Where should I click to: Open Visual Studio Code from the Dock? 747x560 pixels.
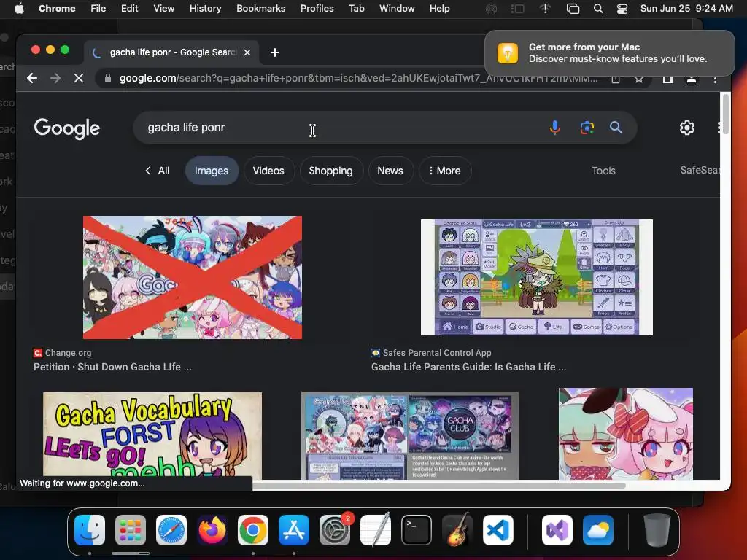[x=498, y=530]
